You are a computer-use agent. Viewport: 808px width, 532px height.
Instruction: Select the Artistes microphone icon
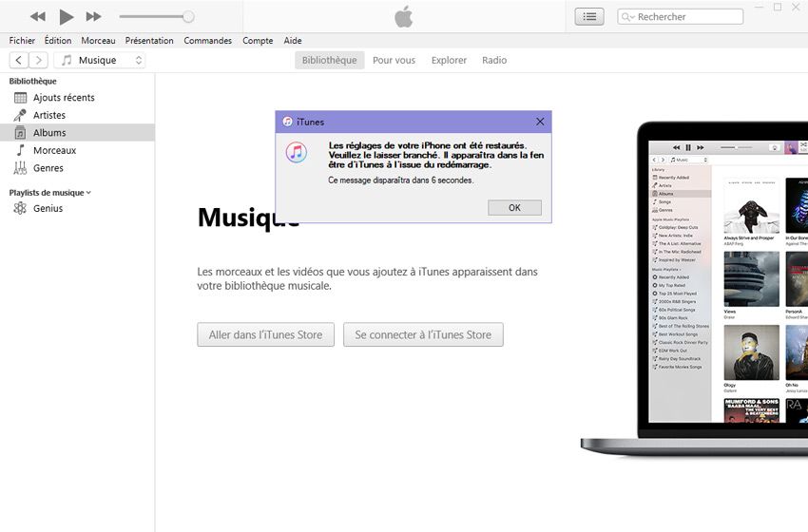20,115
